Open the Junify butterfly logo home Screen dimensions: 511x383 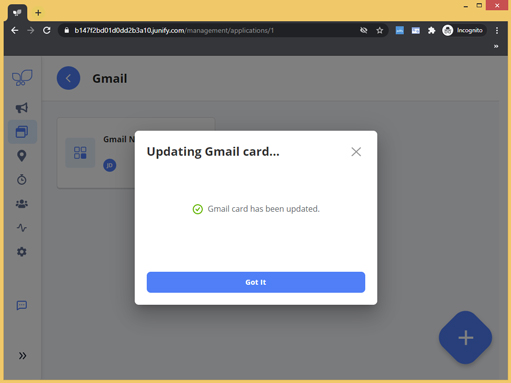tap(22, 78)
